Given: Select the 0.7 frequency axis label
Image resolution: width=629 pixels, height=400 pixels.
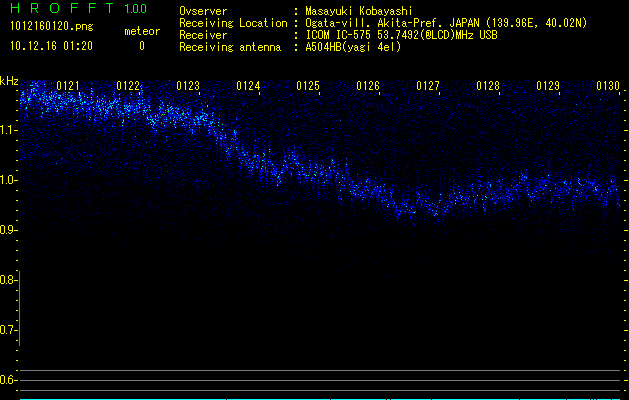Looking at the screenshot, I should [9, 330].
